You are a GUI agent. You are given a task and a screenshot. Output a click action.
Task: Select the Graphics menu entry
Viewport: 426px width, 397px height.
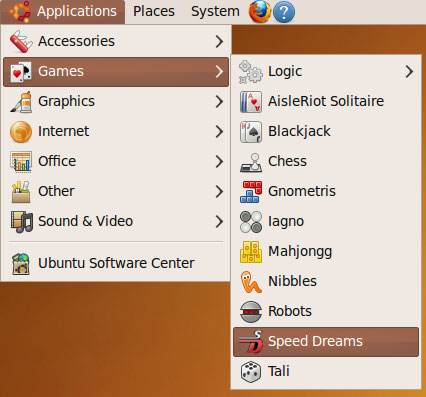(x=116, y=101)
